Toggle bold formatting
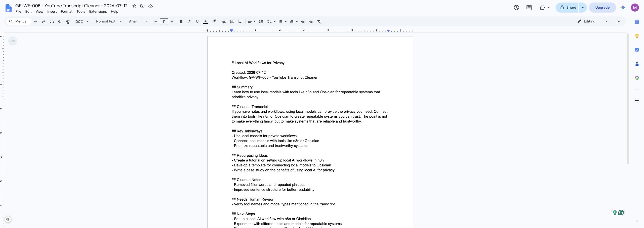Image resolution: width=644 pixels, height=228 pixels. tap(181, 22)
